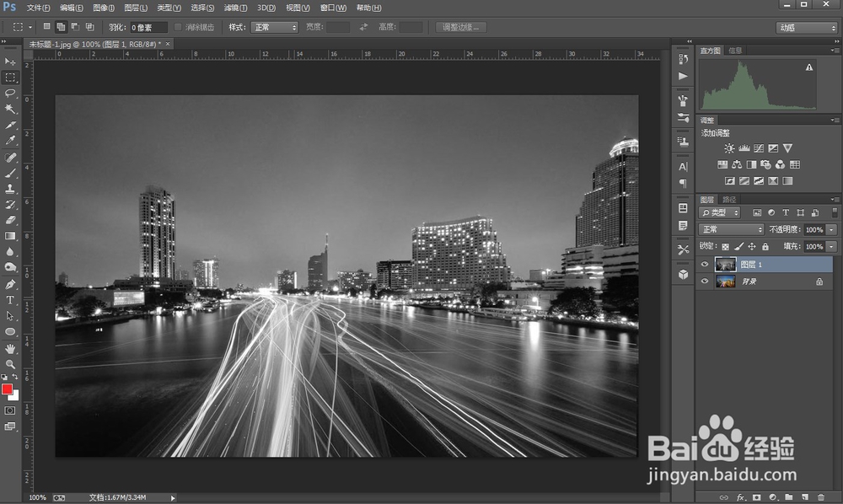
Task: Toggle lock transparent pixels
Action: pyautogui.click(x=725, y=247)
